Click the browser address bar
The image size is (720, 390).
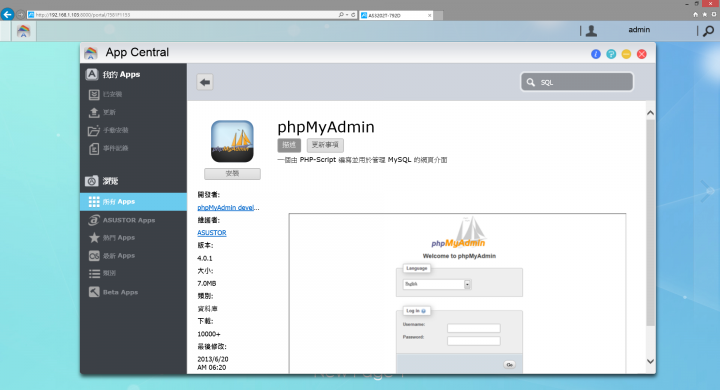(x=184, y=15)
